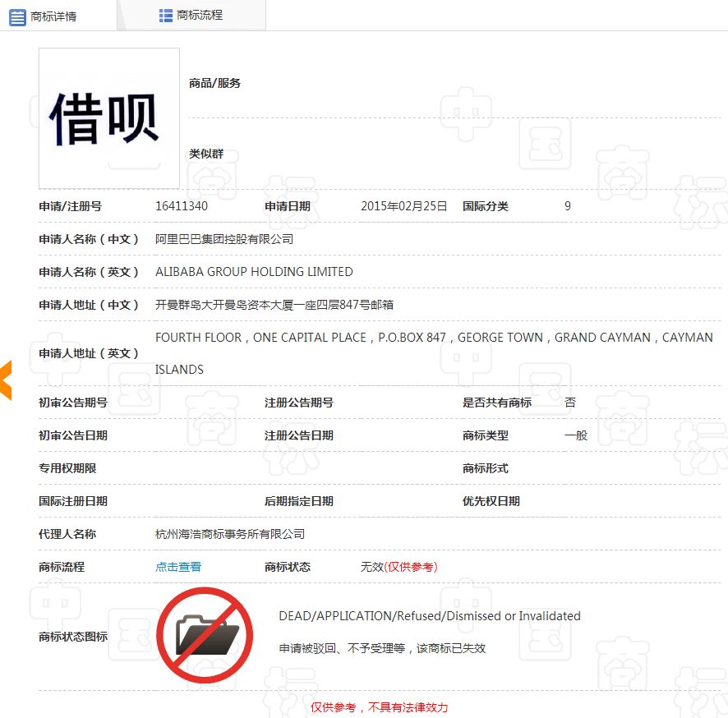The width and height of the screenshot is (728, 718).
Task: Click the 商标类型 value 一般
Action: tap(576, 436)
